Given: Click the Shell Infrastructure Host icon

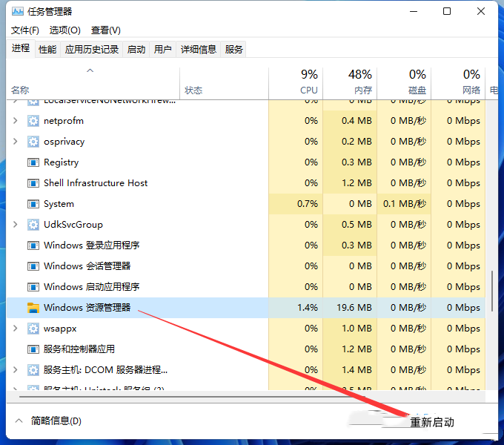Looking at the screenshot, I should 33,183.
